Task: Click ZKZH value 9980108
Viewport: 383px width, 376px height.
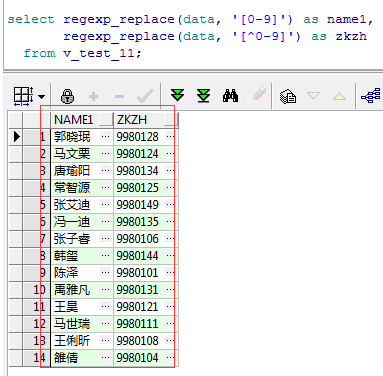Action: click(x=137, y=341)
